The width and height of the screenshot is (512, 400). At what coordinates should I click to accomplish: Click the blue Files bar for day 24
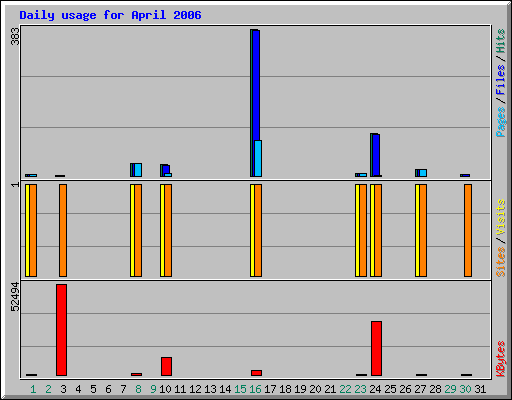point(376,155)
